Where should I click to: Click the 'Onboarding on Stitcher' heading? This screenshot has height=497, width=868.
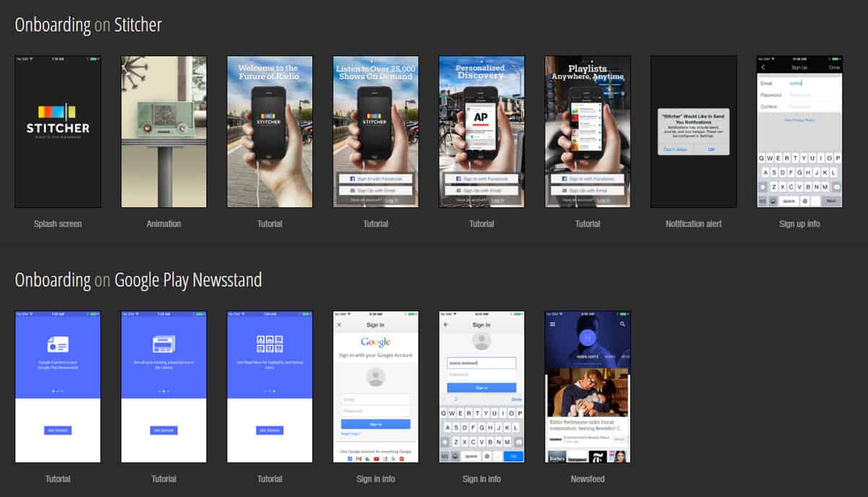pyautogui.click(x=88, y=25)
